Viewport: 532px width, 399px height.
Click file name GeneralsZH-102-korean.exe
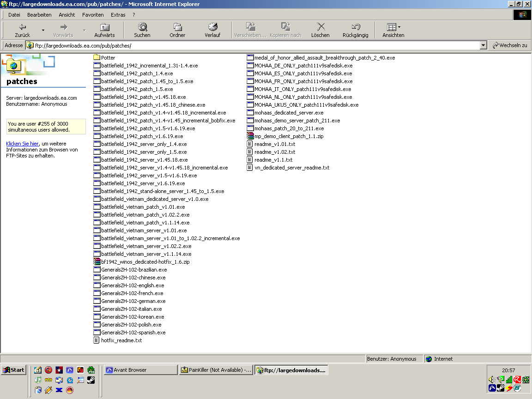133,316
